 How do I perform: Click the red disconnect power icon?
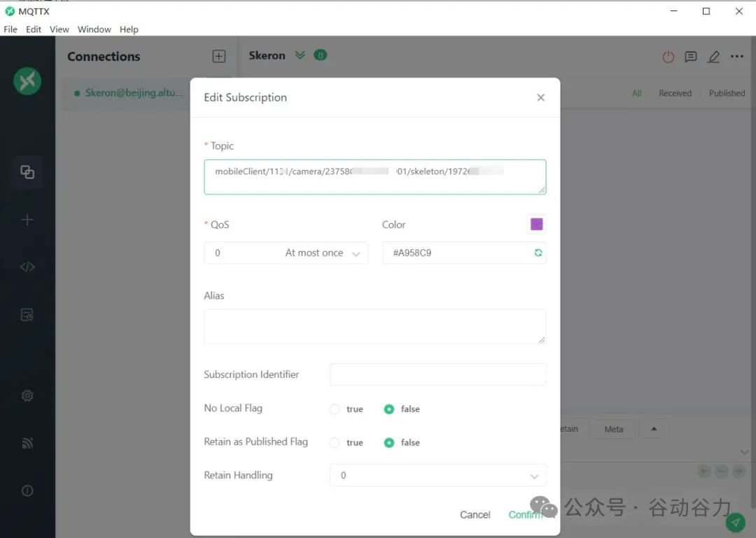pos(668,57)
